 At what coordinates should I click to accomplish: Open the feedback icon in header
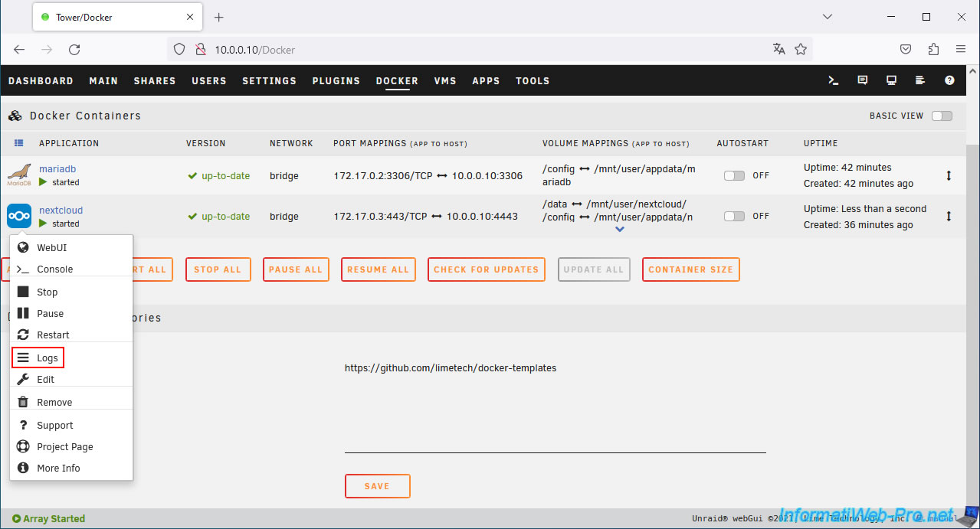click(863, 80)
